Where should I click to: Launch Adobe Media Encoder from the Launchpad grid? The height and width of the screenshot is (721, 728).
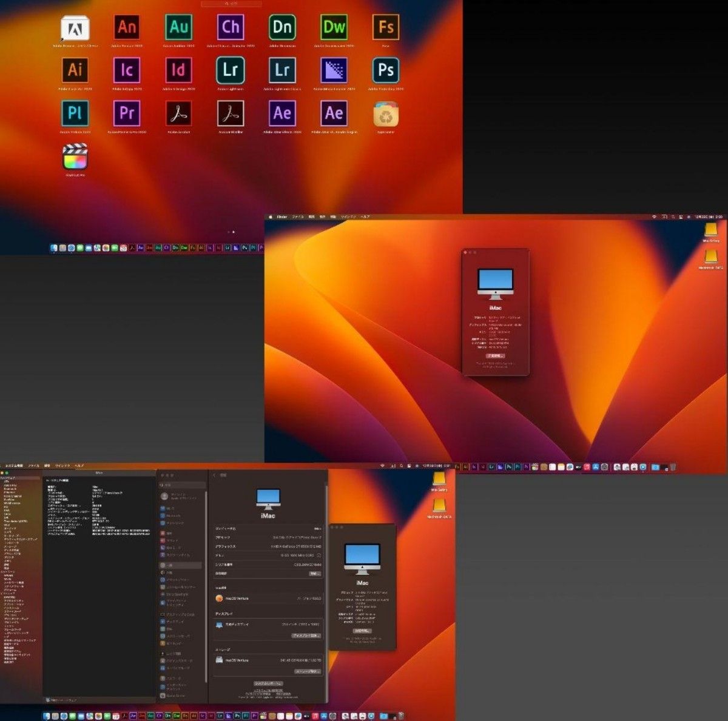tap(334, 70)
